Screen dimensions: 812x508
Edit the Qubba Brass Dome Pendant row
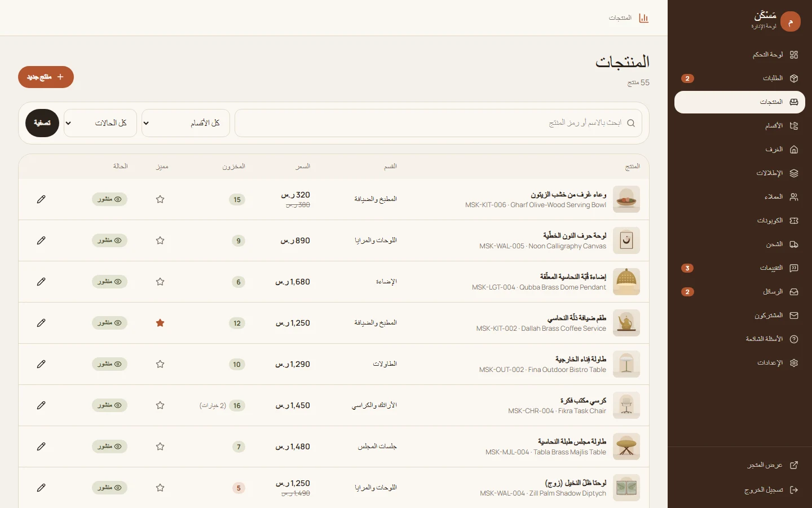(41, 282)
